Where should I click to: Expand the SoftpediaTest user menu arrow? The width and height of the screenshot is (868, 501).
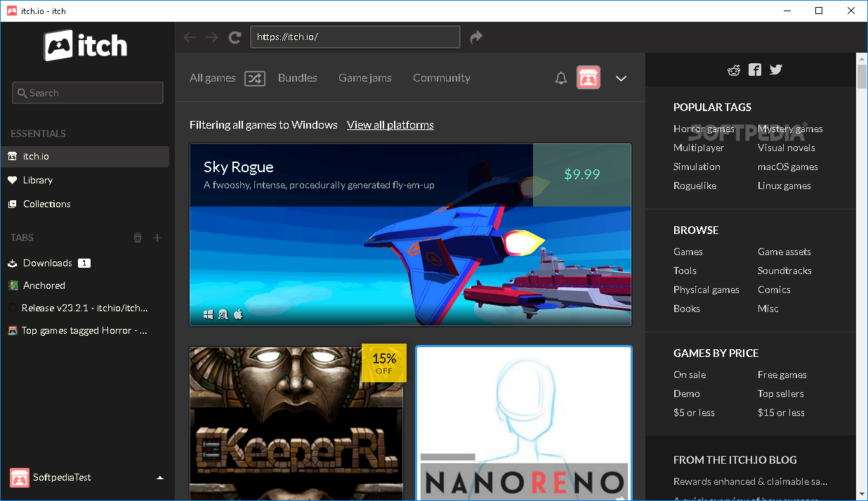160,478
